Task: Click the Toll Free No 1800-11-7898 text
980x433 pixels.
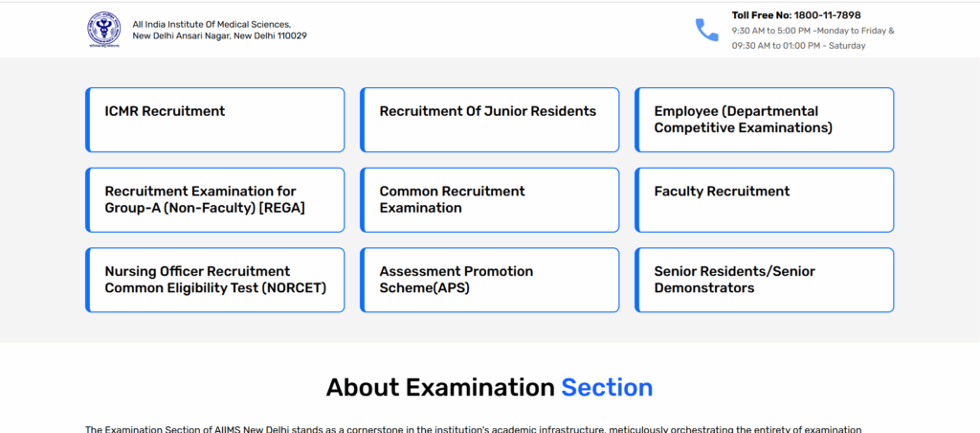Action: (x=796, y=15)
